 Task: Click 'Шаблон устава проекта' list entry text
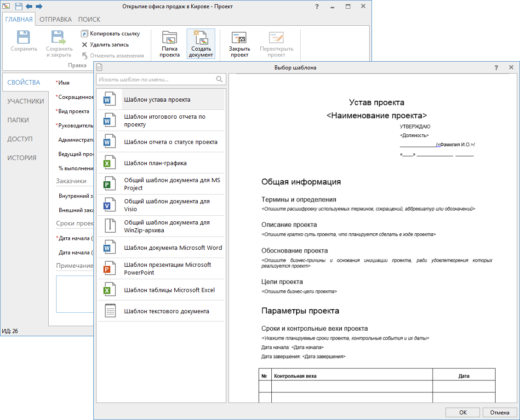click(x=157, y=99)
